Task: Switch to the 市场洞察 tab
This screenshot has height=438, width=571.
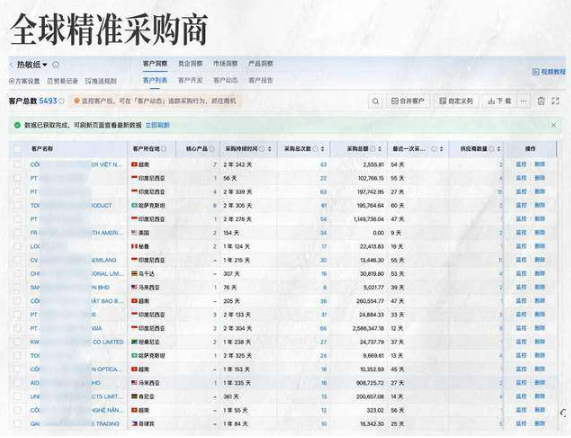Action: (x=225, y=63)
